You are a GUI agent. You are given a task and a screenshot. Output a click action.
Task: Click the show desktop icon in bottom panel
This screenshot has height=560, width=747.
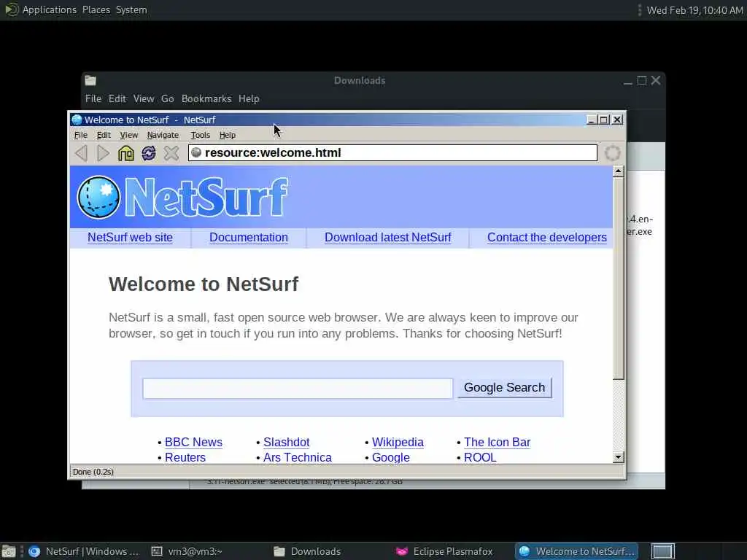pos(9,551)
